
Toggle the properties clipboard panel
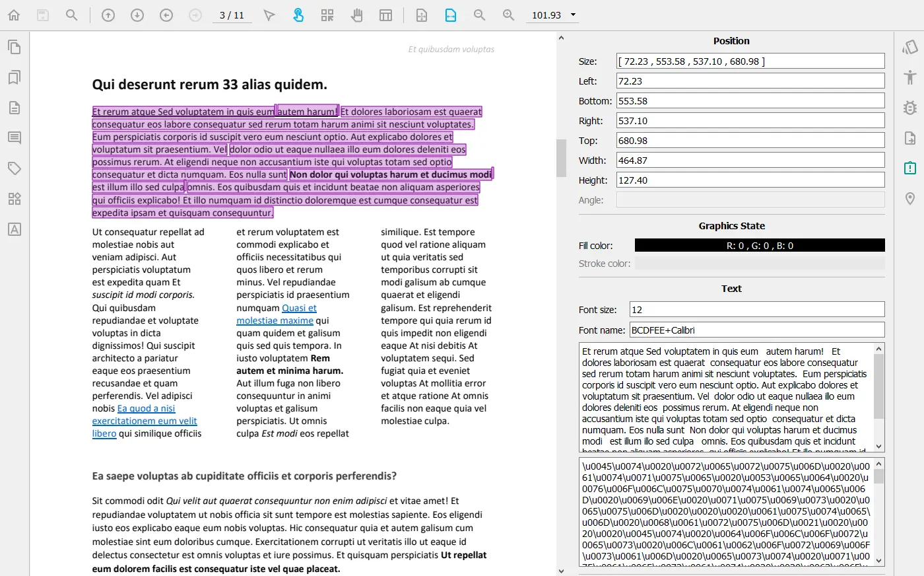pos(910,168)
